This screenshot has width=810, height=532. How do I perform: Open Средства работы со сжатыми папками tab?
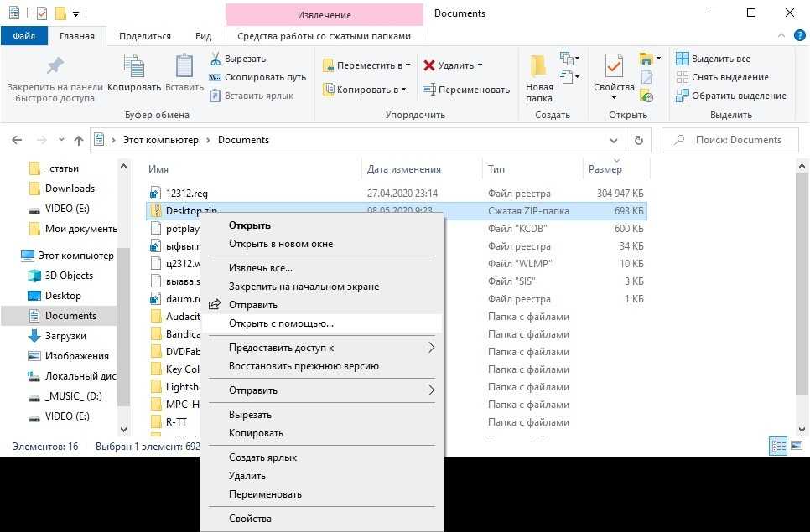click(x=324, y=35)
